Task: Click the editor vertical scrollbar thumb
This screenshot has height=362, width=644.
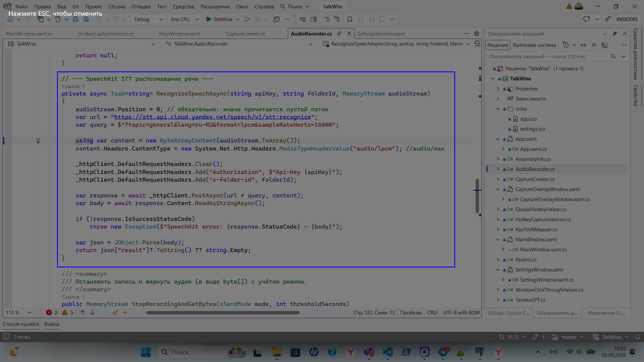Action: point(477,196)
